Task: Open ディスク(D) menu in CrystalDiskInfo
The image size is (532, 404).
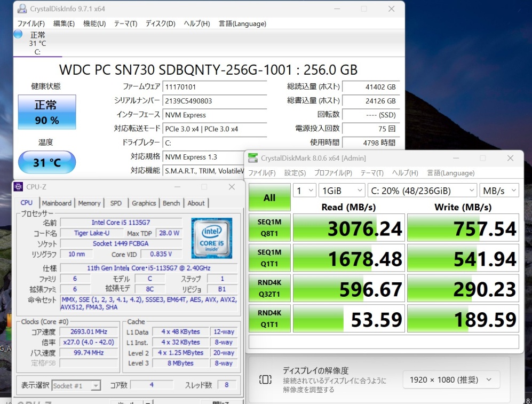Action: [161, 23]
